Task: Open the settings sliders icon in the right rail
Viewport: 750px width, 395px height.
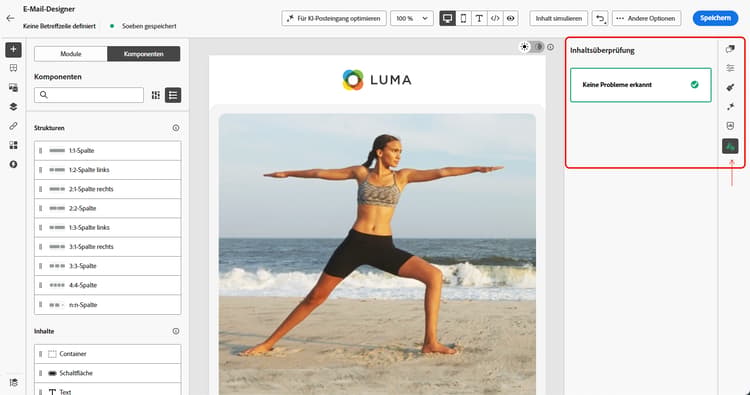Action: click(x=730, y=68)
